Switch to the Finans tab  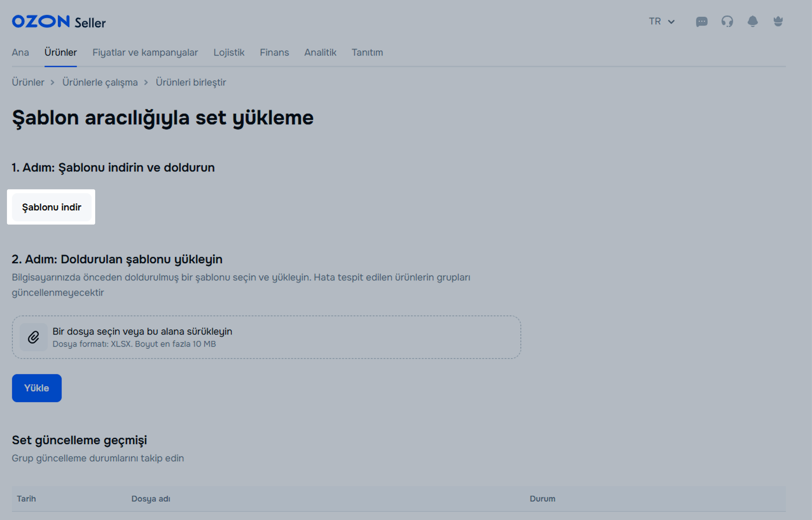coord(274,52)
